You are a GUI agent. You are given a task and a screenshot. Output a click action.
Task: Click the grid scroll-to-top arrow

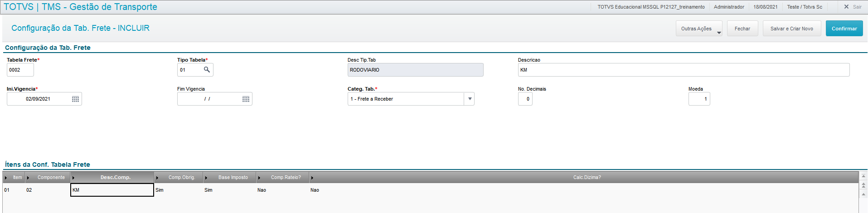pos(863,176)
